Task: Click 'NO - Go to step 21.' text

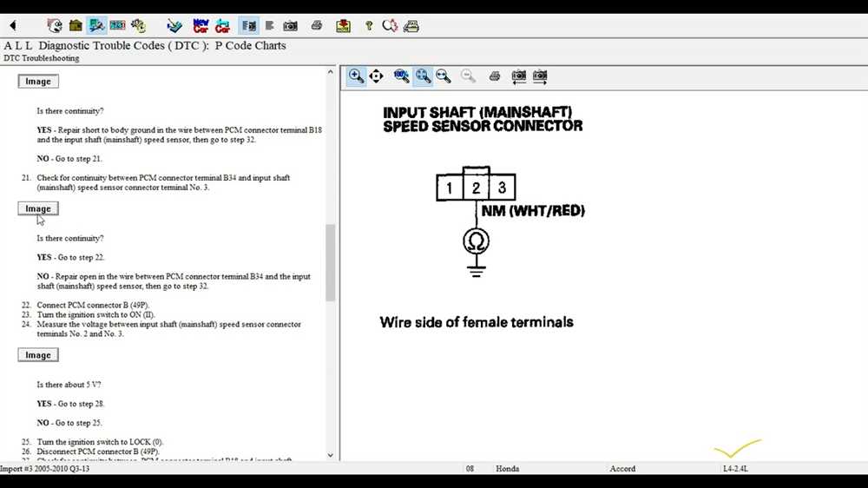Action: pos(69,159)
